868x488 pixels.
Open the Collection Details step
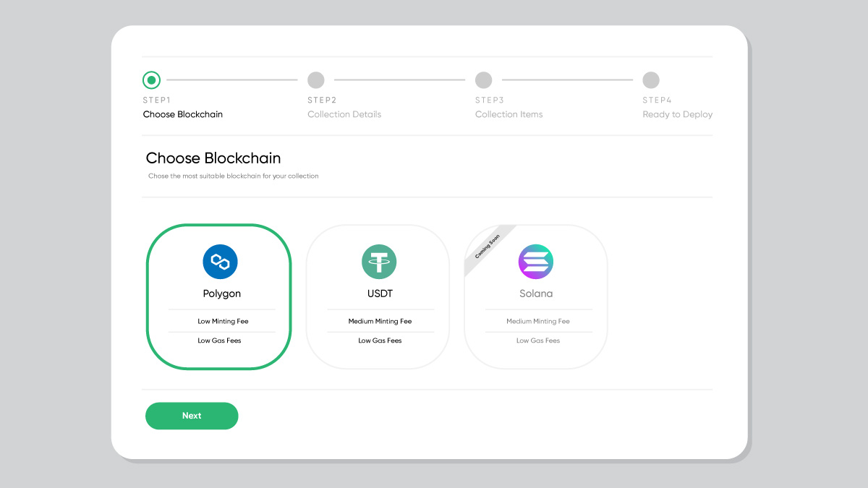click(344, 114)
